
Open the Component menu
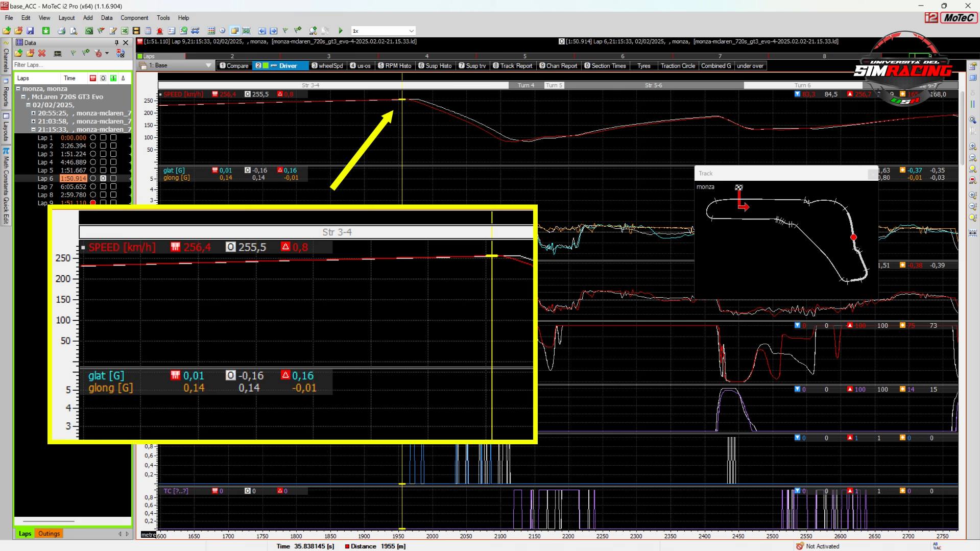coord(134,18)
